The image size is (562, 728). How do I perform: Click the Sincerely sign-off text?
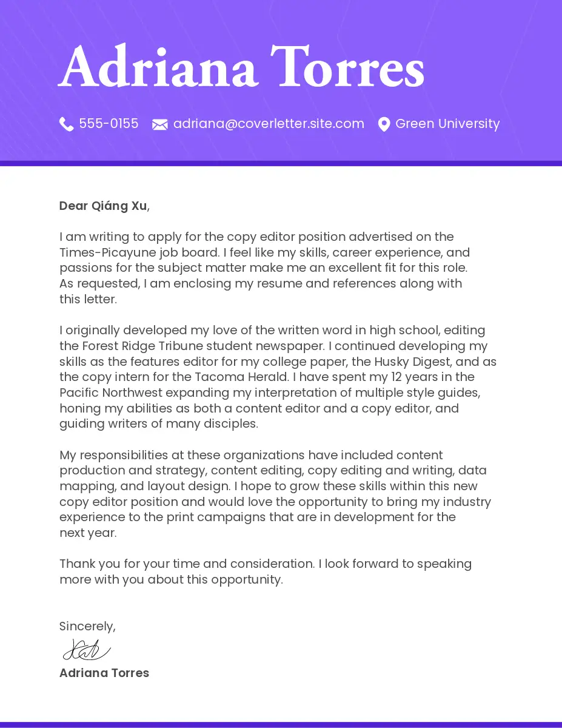click(87, 626)
